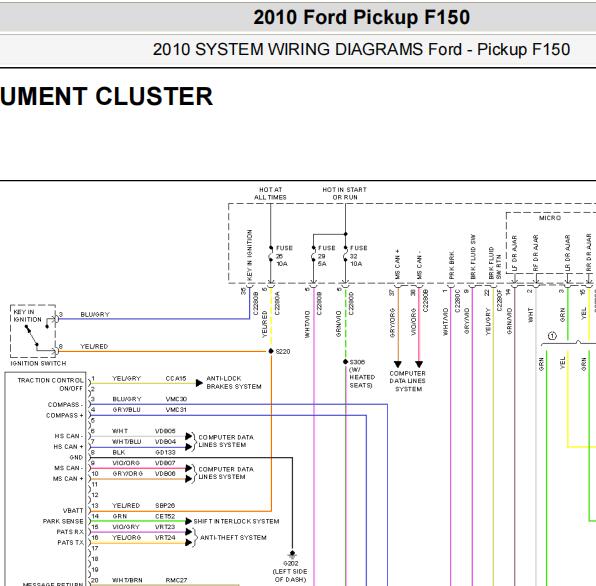Select the circuit code "VMC30"
The width and height of the screenshot is (596, 586).
pyautogui.click(x=176, y=399)
